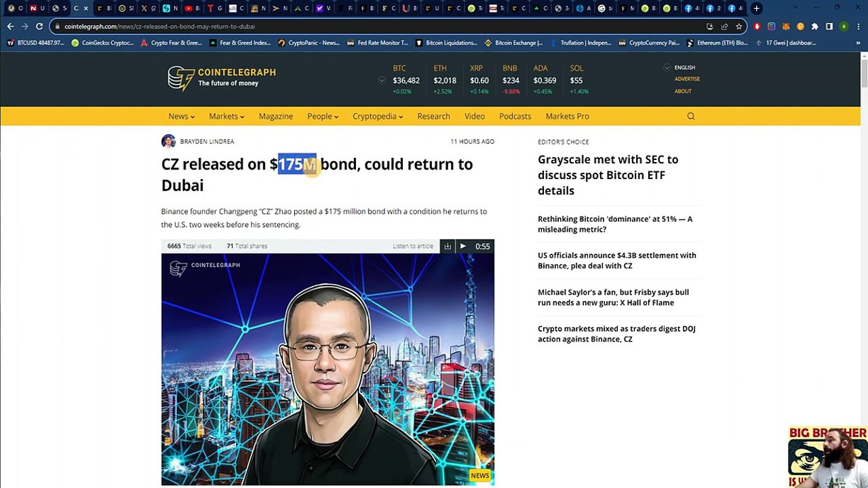Open the CoinGecko bookmark
Screen dimensions: 868x488
(x=102, y=43)
